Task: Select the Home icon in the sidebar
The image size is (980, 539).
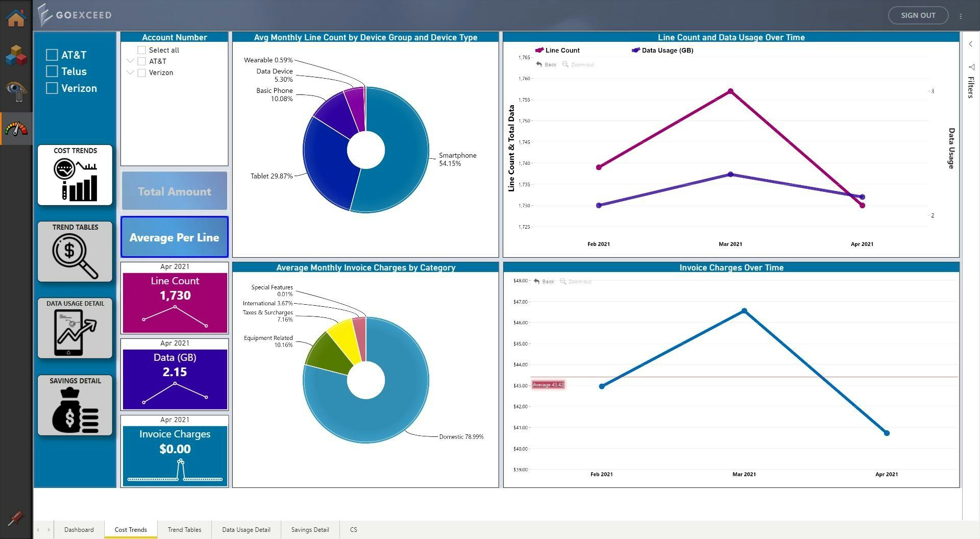Action: coord(16,17)
